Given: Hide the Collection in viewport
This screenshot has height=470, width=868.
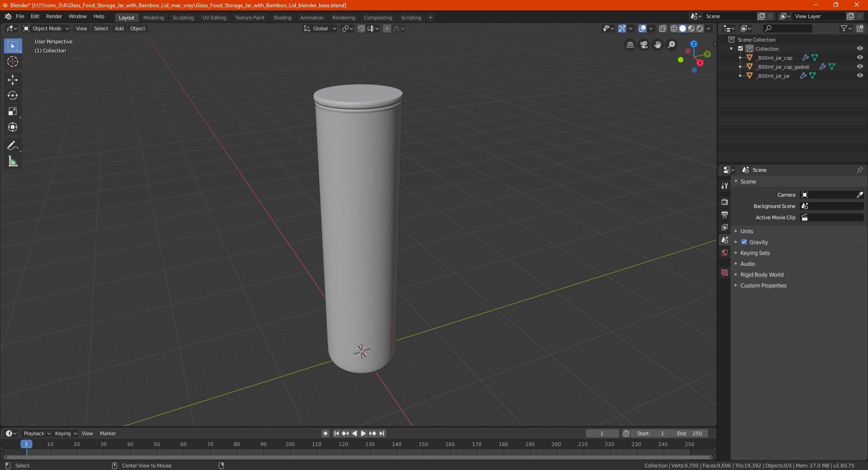Looking at the screenshot, I should (860, 49).
